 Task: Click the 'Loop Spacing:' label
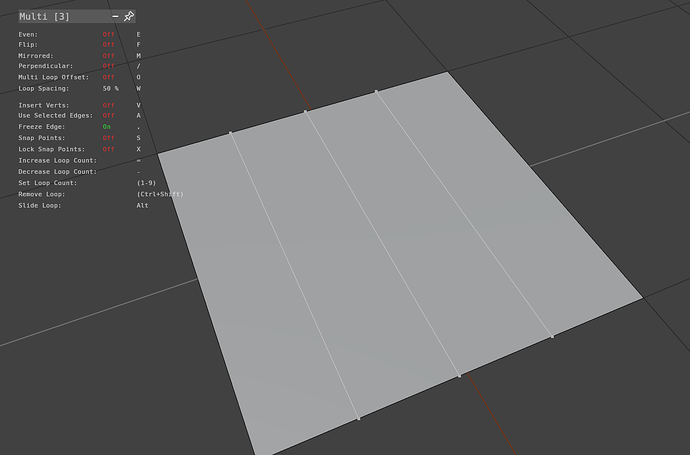pyautogui.click(x=44, y=88)
